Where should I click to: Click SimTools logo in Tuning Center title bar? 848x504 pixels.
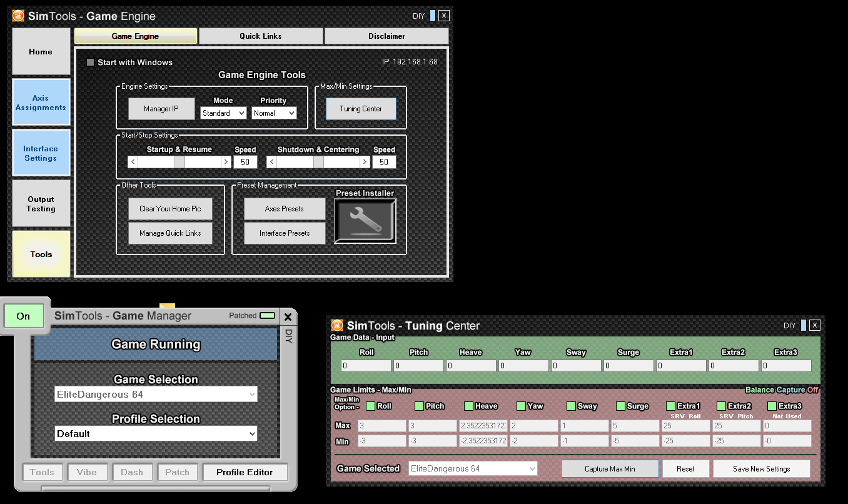click(337, 326)
